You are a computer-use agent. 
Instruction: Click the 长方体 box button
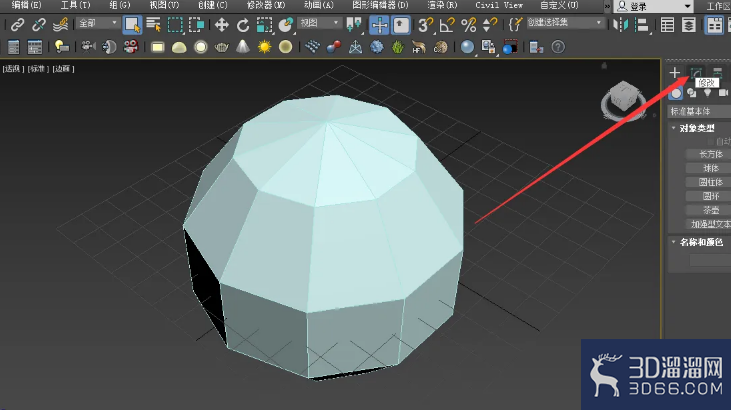(x=710, y=154)
